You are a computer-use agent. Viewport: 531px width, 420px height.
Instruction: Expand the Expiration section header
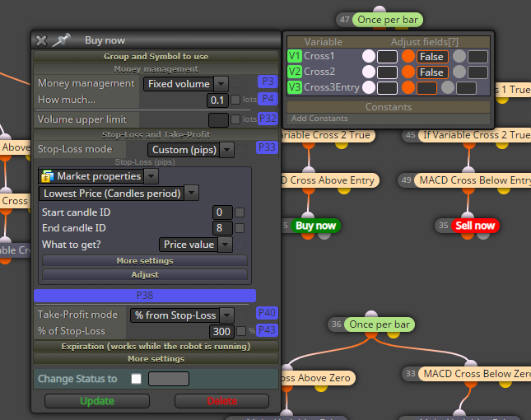[156, 347]
